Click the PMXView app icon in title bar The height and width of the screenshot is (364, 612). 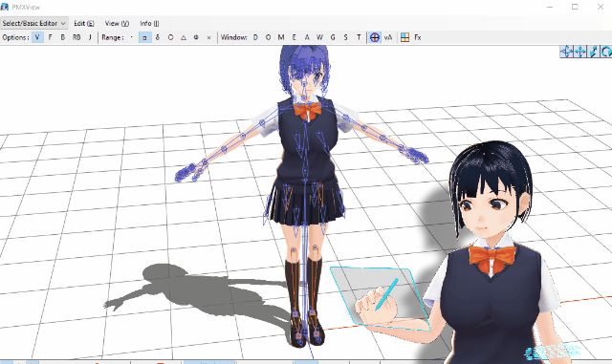click(5, 7)
